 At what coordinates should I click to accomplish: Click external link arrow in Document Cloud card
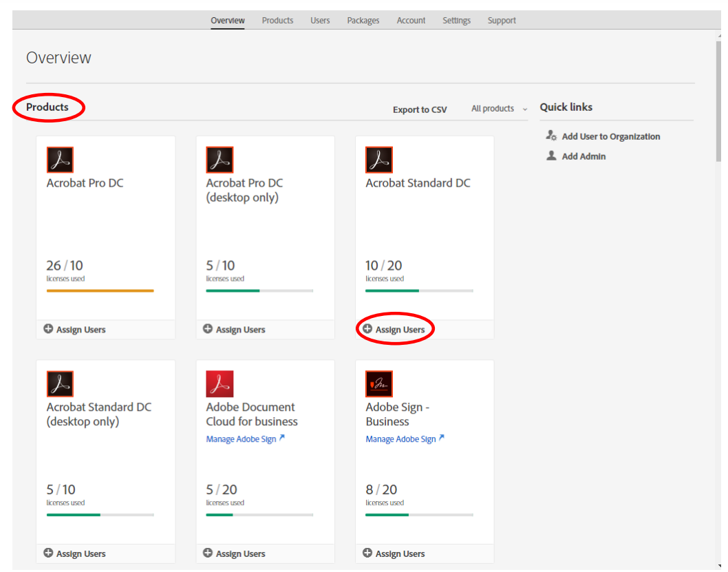[x=282, y=437]
